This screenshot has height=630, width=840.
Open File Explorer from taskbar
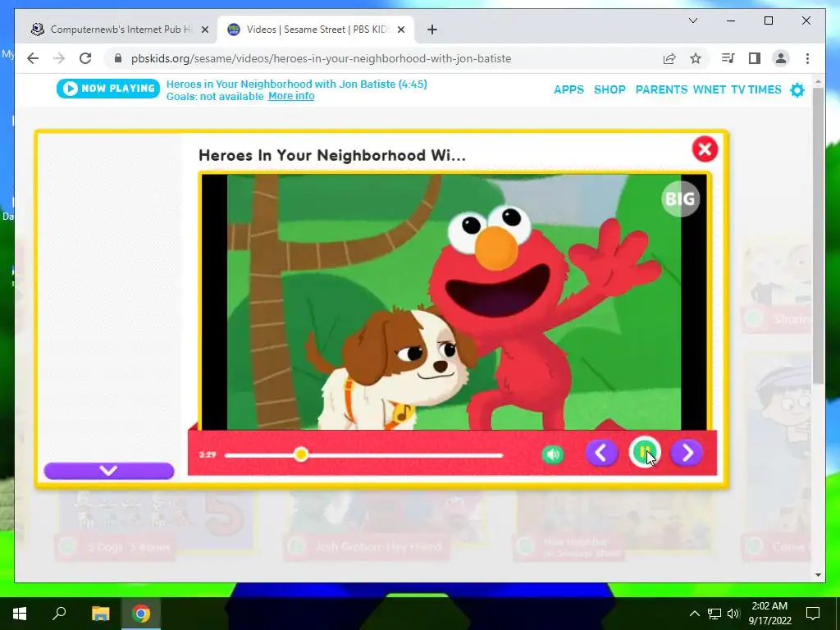(100, 614)
